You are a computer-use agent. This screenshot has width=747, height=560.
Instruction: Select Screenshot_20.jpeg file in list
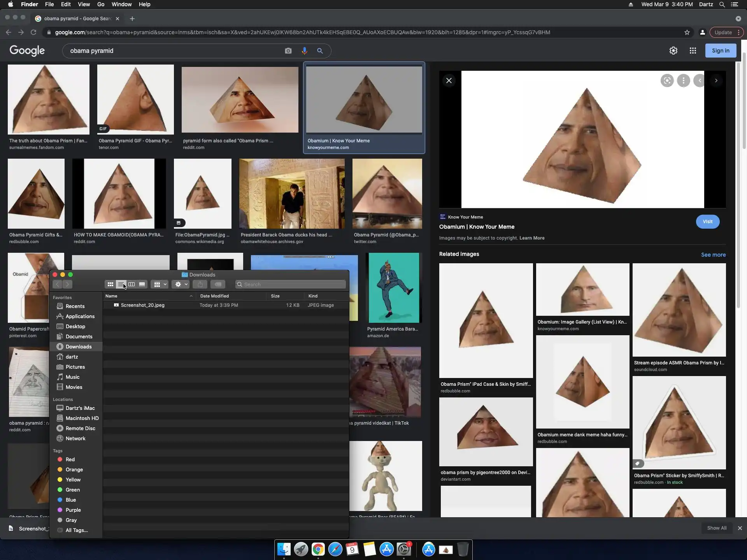(142, 305)
